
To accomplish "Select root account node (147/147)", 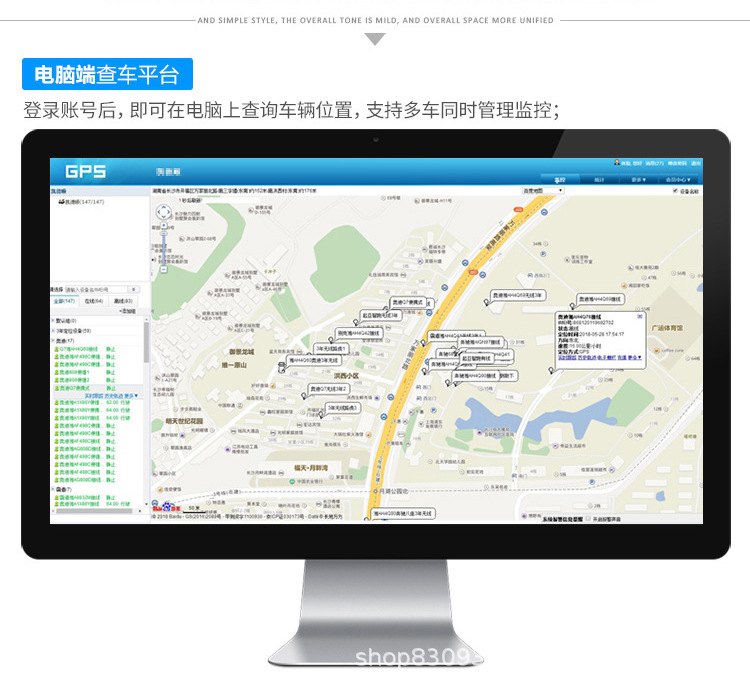I will click(x=81, y=202).
